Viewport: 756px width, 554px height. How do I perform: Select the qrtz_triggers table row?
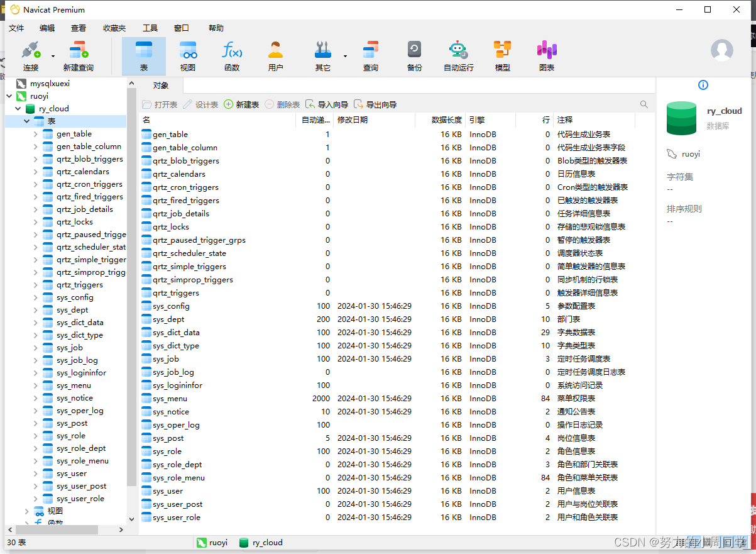397,292
